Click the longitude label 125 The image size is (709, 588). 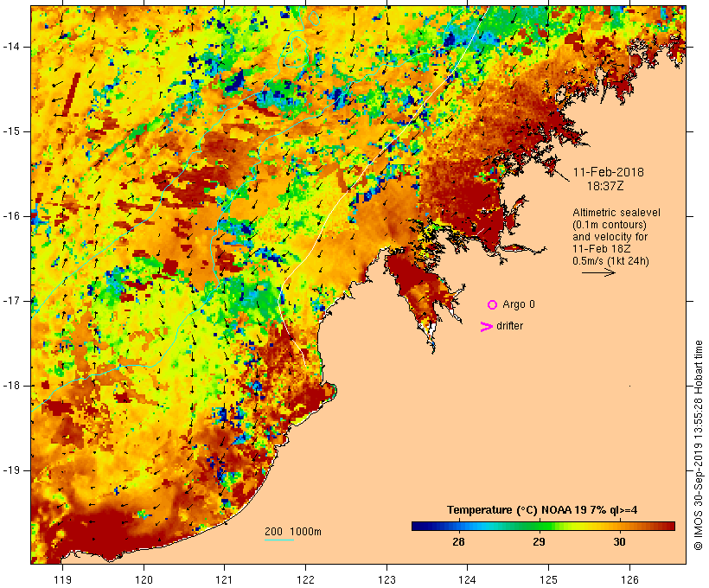click(548, 579)
